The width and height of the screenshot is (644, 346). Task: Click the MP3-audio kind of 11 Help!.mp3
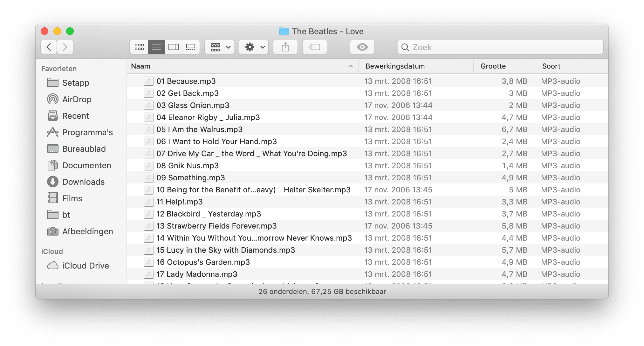pyautogui.click(x=561, y=202)
